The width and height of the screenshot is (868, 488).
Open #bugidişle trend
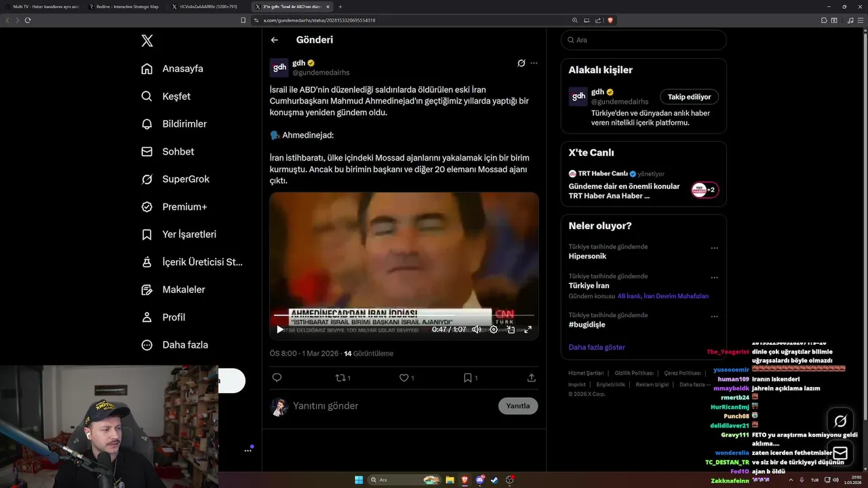587,325
